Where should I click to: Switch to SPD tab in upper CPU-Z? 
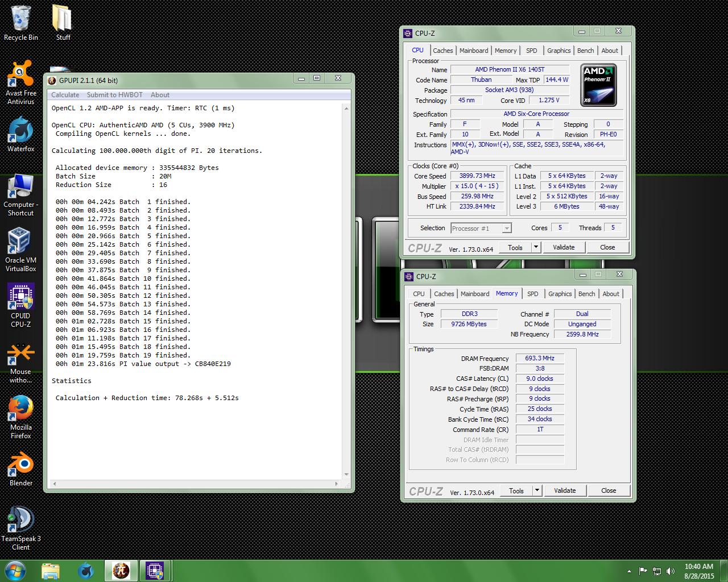[x=532, y=51]
